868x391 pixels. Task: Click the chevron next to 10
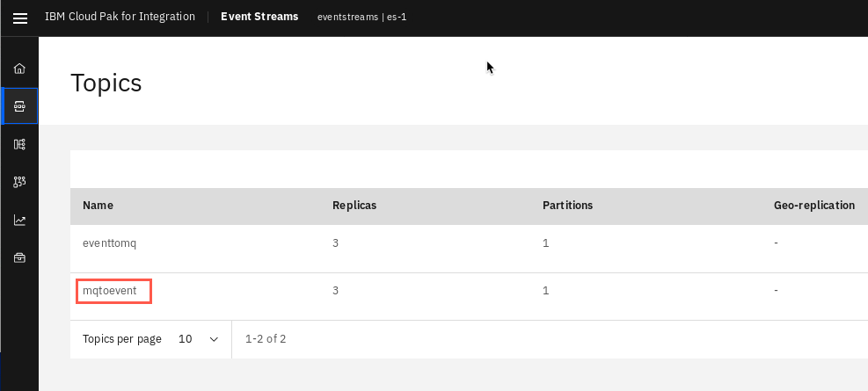point(215,339)
